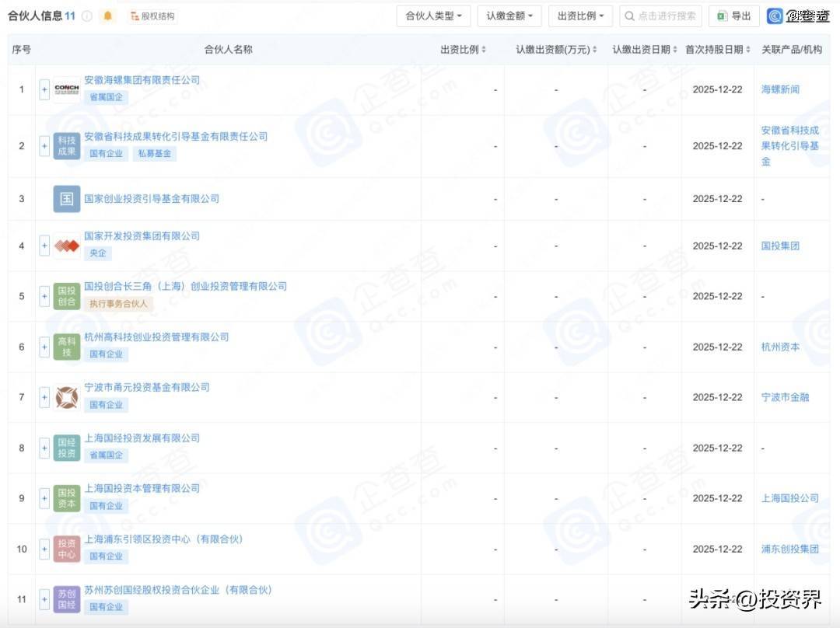Expand row 1 安徽海螺集团 plus button
This screenshot has width=840, height=628.
[x=44, y=89]
